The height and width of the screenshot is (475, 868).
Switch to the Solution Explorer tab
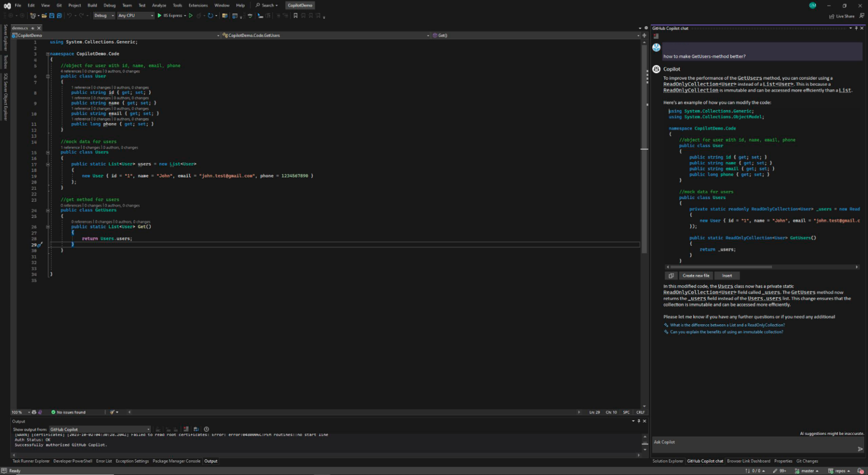click(x=667, y=461)
